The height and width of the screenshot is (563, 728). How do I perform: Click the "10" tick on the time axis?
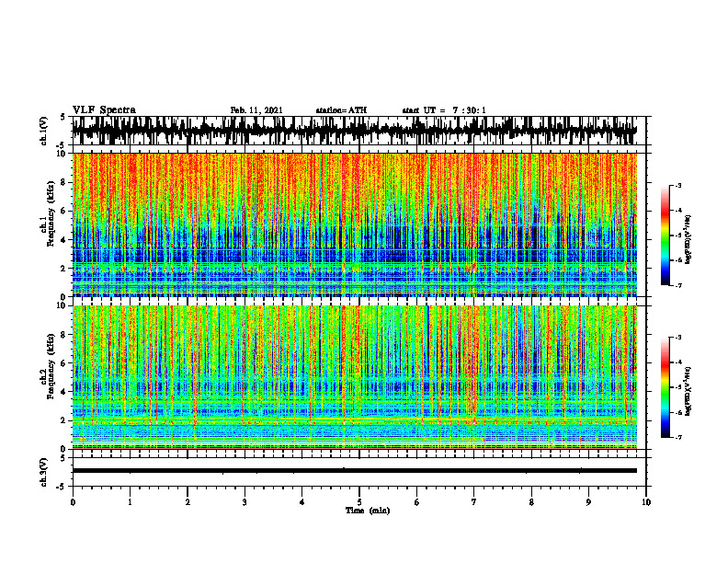tap(646, 502)
